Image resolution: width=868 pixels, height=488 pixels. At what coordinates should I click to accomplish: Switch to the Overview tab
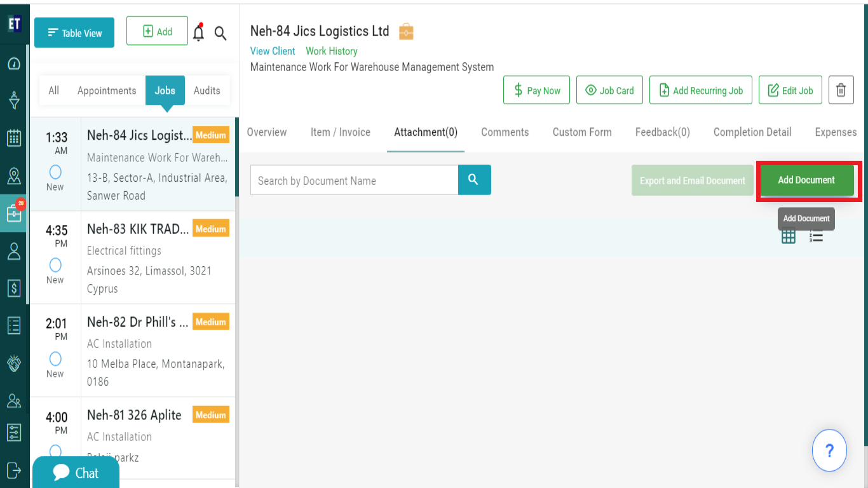click(x=267, y=132)
